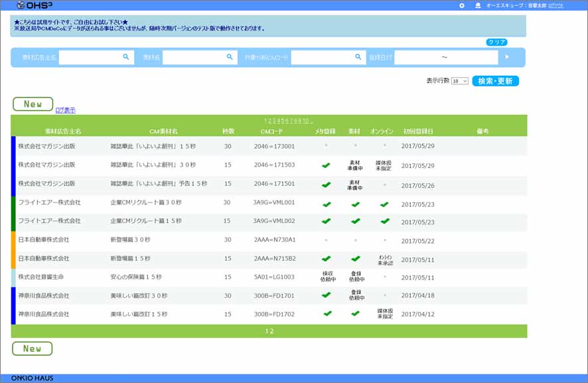Viewport: 588px width, 383px height.
Task: Click 媒体扱未指定 status in the 300B=FD1702 row
Action: point(385,313)
